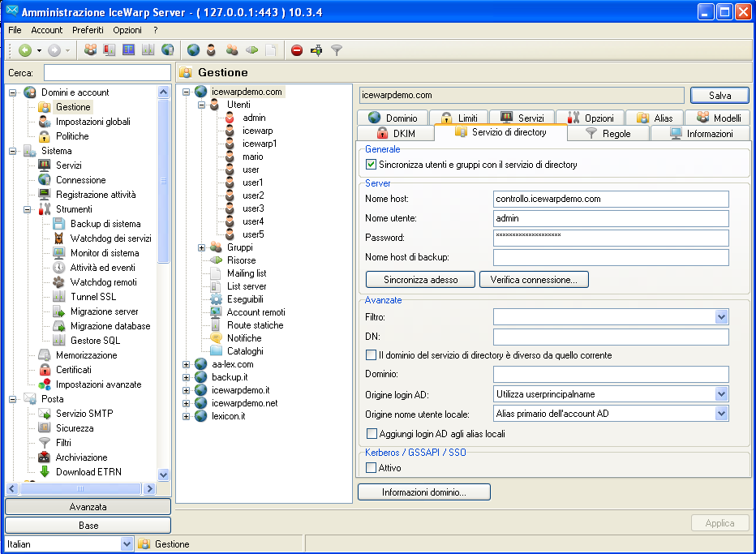Click the Salva button
The height and width of the screenshot is (554, 756).
click(719, 96)
